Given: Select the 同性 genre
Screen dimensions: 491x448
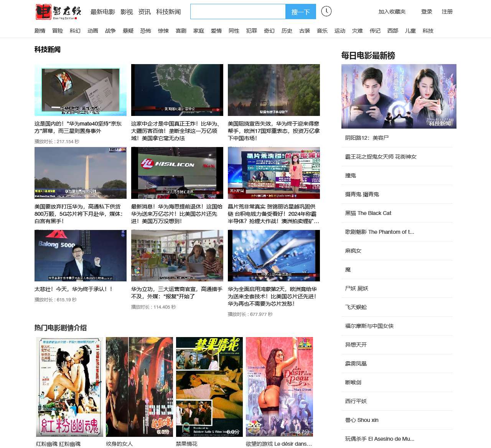Looking at the screenshot, I should click(x=234, y=31).
